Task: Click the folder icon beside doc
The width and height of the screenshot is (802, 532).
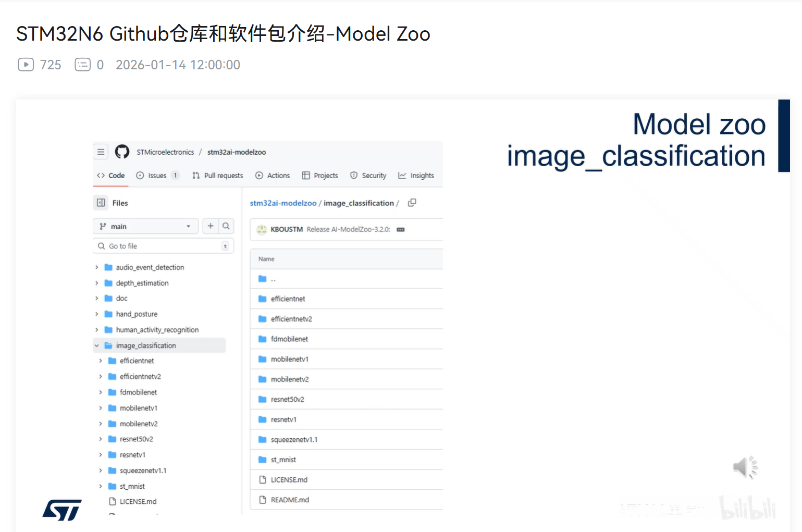Action: pyautogui.click(x=108, y=298)
